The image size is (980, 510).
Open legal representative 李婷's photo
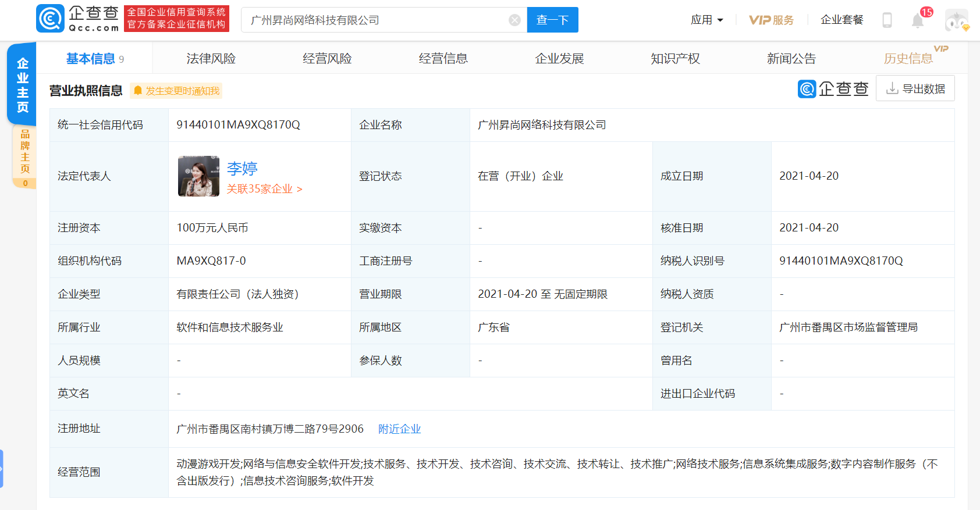tap(198, 176)
